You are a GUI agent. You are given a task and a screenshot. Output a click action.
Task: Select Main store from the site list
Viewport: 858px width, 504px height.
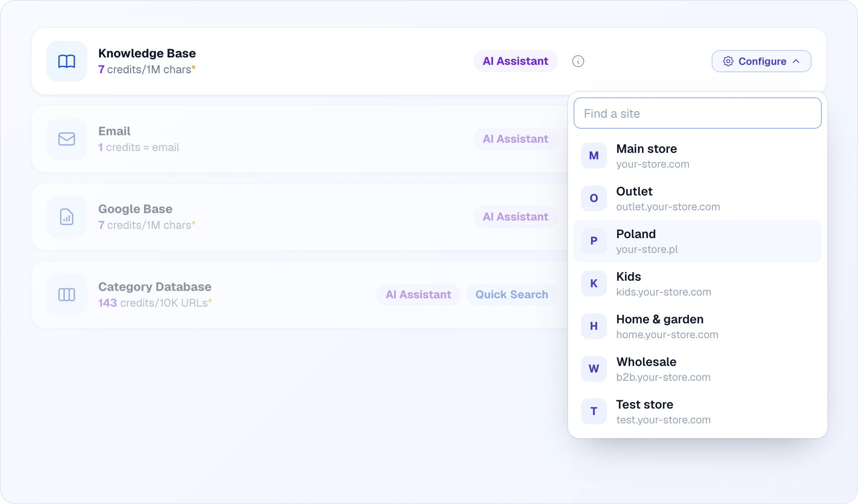698,156
